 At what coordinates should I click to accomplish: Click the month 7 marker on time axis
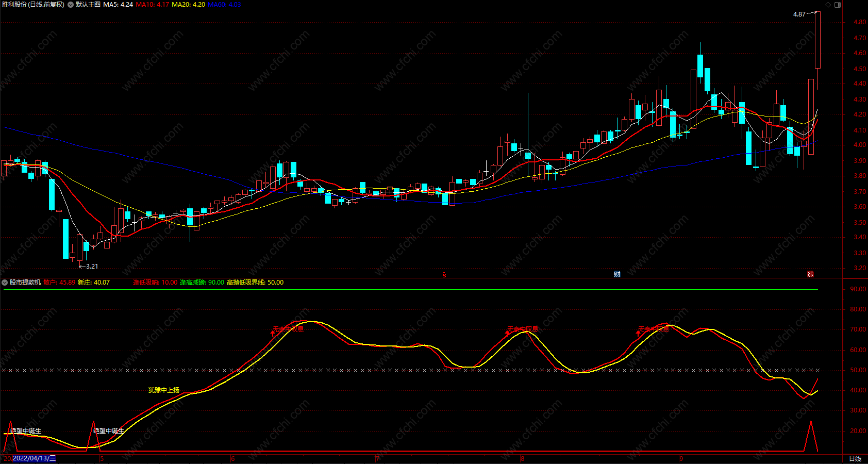[x=377, y=459]
